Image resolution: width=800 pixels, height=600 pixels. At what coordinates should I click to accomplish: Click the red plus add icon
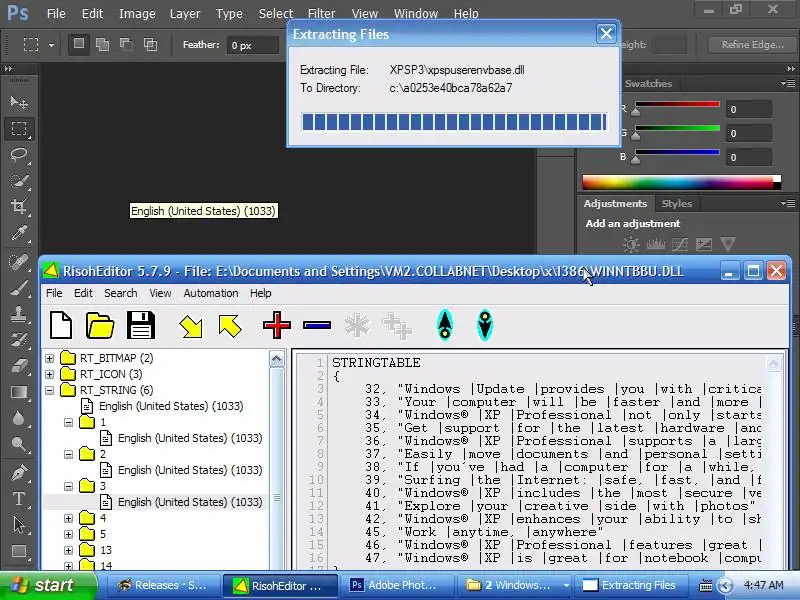(x=277, y=325)
